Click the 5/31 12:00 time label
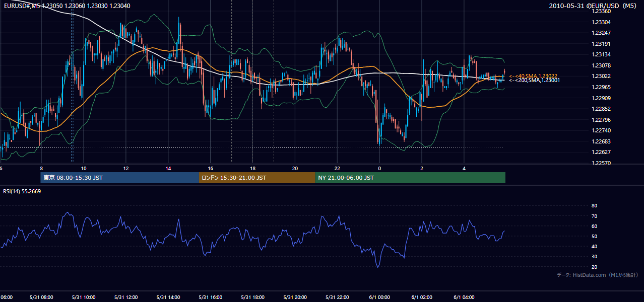The height and width of the screenshot is (302, 644). coord(126,297)
